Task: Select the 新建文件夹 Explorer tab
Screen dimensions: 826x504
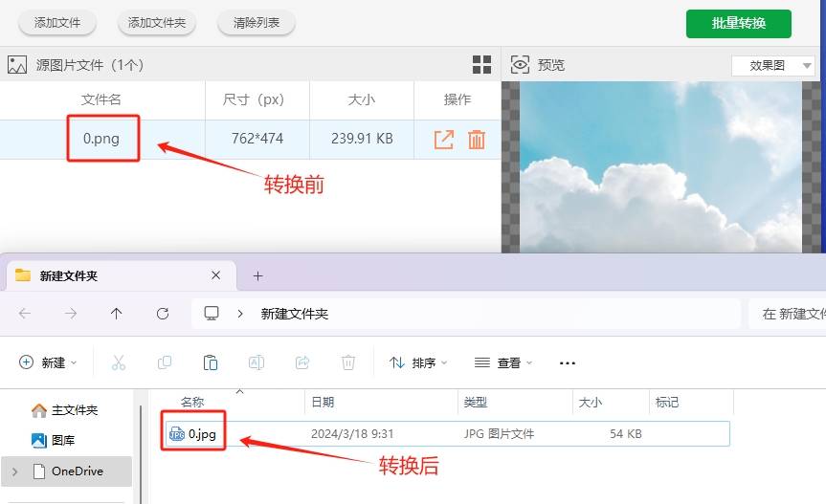Action: click(122, 275)
